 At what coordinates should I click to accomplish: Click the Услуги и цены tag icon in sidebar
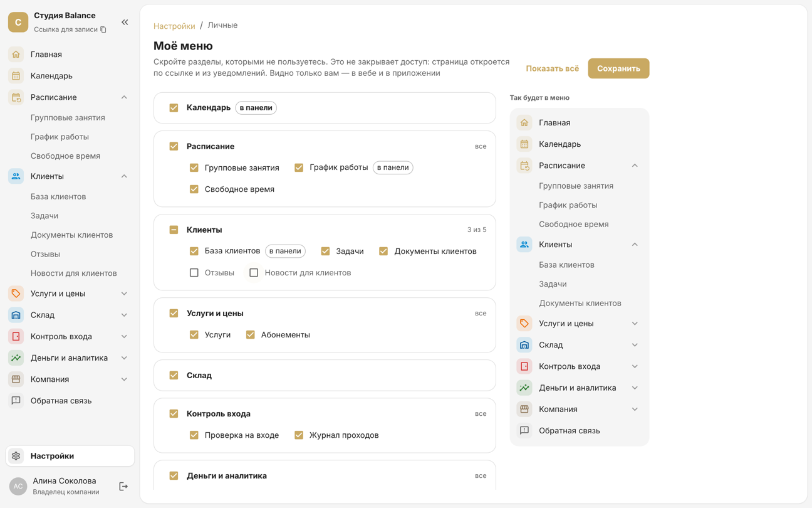click(x=16, y=294)
